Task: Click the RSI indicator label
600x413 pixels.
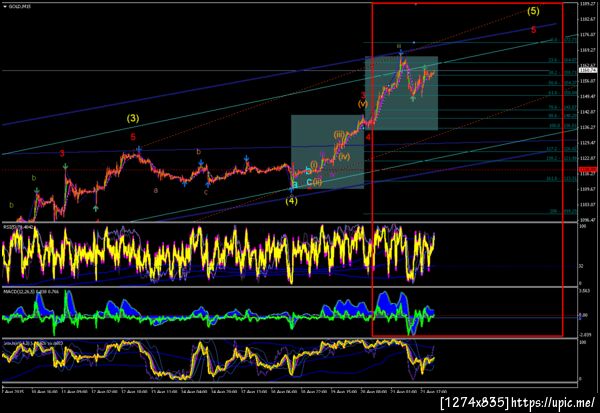Action: pos(18,227)
